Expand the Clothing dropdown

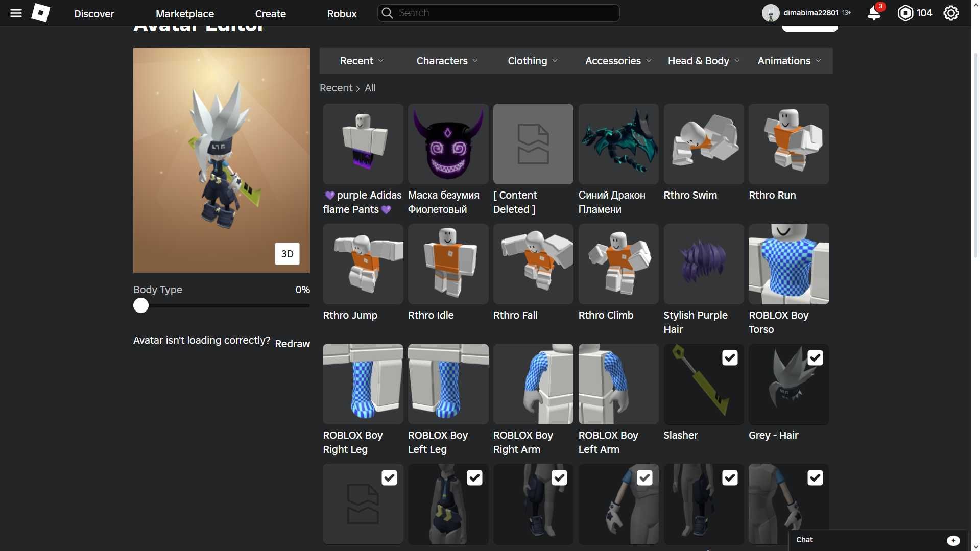tap(532, 61)
